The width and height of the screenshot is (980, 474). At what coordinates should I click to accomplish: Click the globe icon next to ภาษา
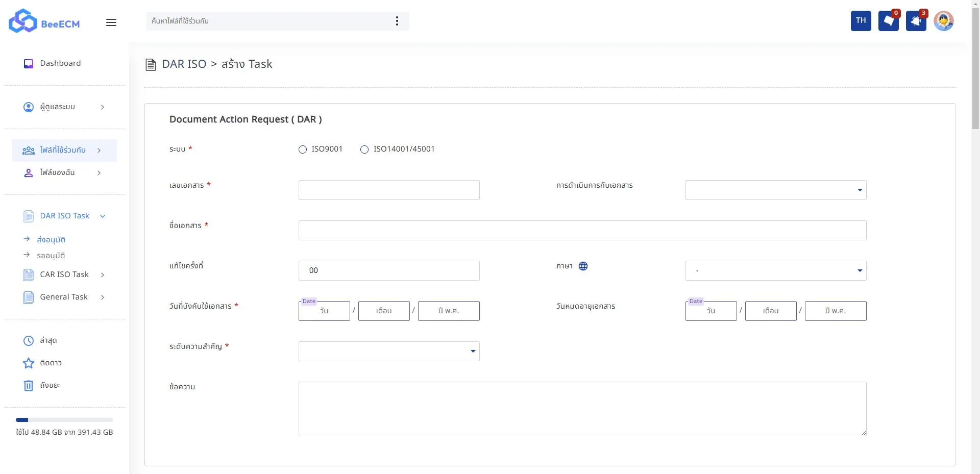coord(583,266)
